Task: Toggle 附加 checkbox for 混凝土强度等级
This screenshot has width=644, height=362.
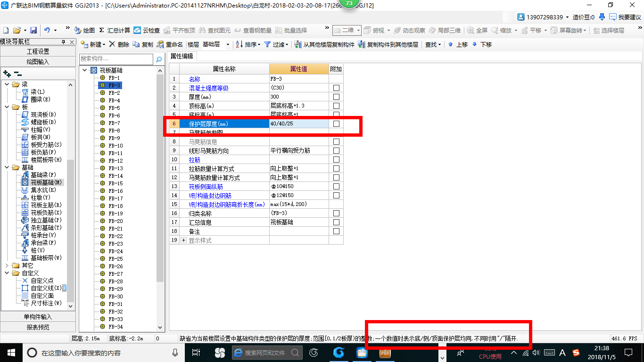Action: tap(336, 88)
